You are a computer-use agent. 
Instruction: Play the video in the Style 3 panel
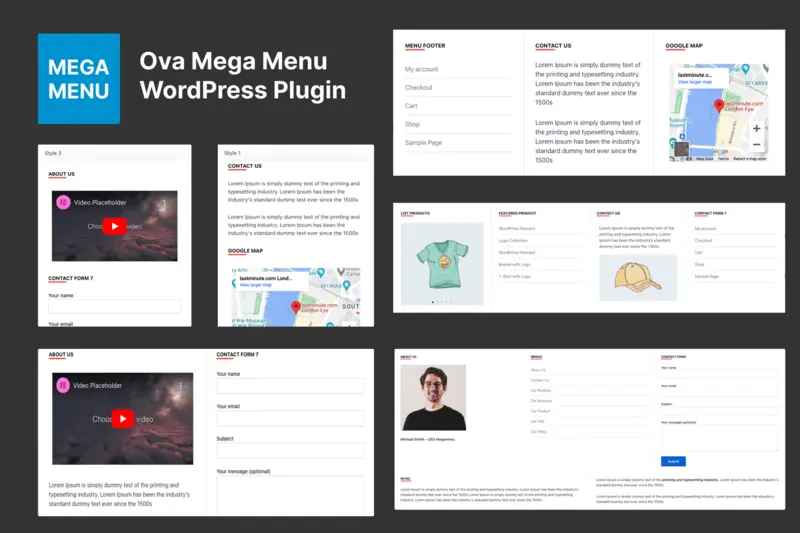tap(115, 226)
